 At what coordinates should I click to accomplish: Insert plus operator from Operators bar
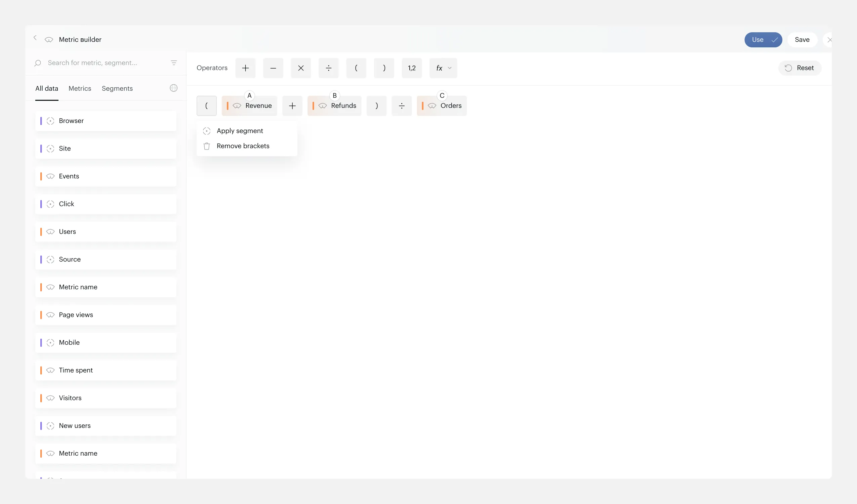[x=245, y=68]
